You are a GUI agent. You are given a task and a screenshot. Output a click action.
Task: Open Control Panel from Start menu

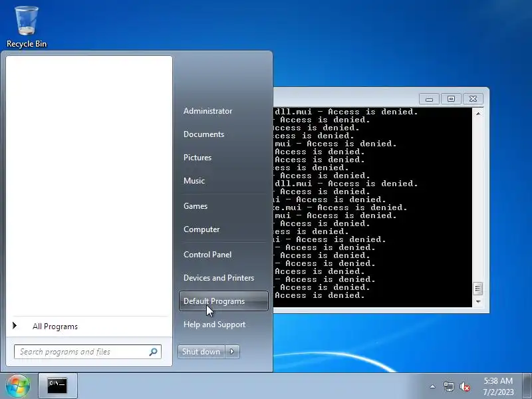pyautogui.click(x=207, y=255)
